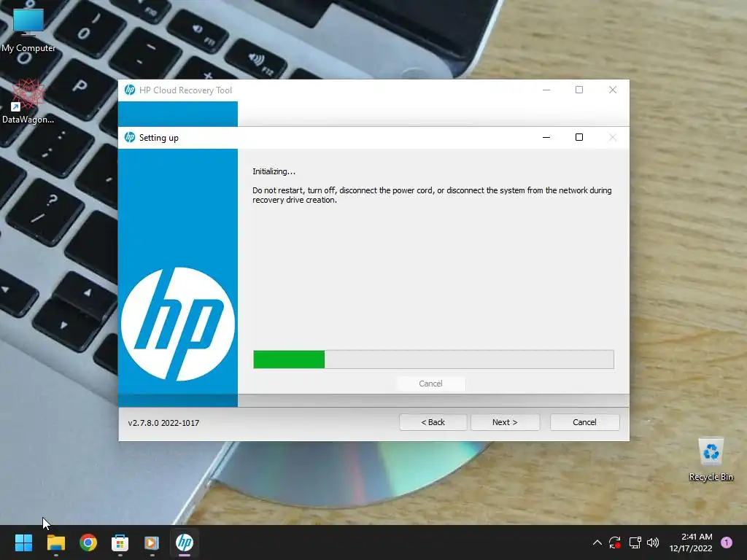Click the green initialization progress bar
This screenshot has width=747, height=560.
point(433,359)
